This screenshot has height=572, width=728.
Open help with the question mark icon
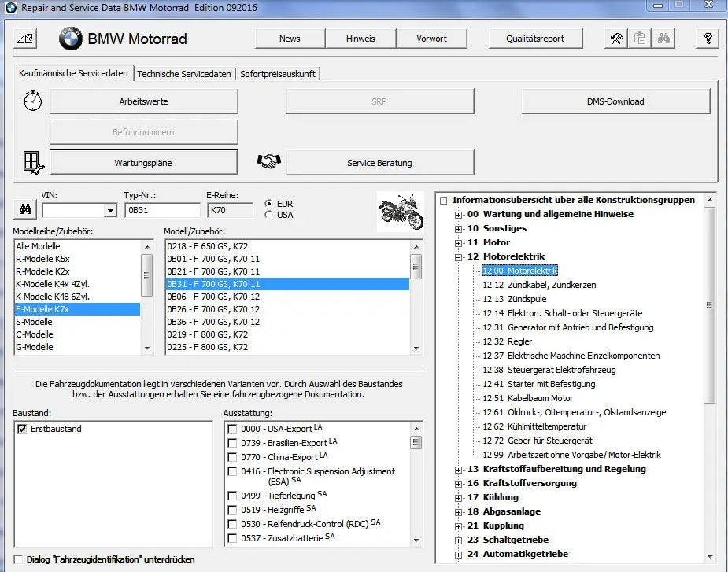(708, 37)
